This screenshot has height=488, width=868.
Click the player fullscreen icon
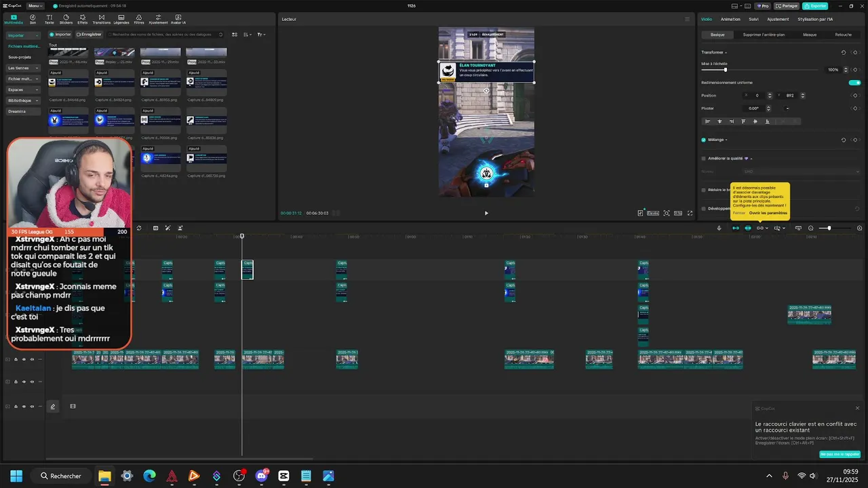(x=690, y=213)
